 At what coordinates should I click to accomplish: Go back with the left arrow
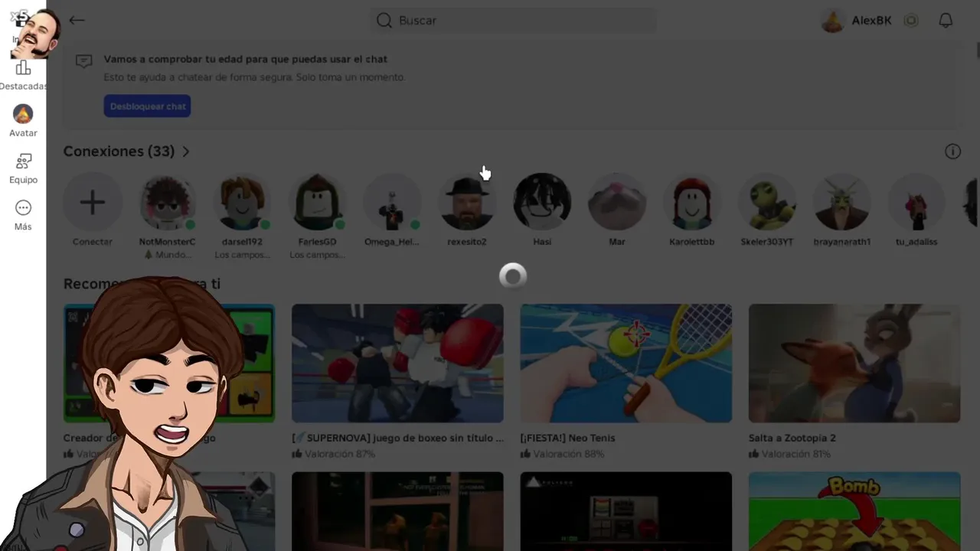(x=77, y=21)
